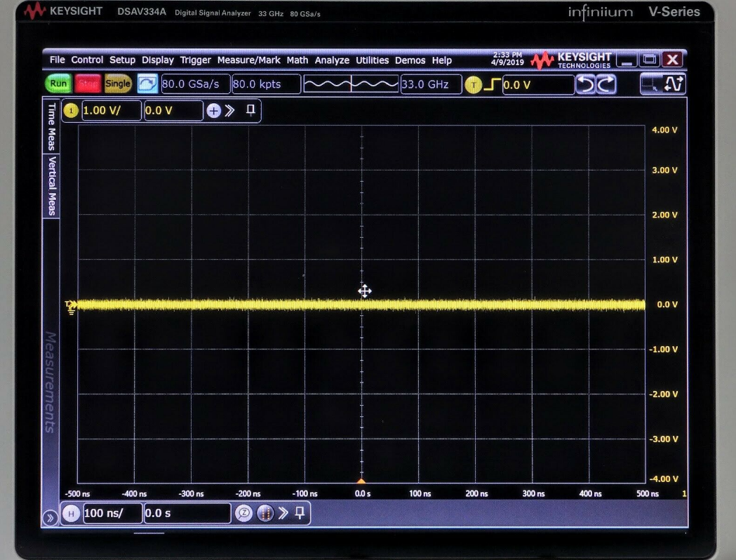Click the redo arrow icon
The width and height of the screenshot is (736, 560).
pyautogui.click(x=606, y=85)
